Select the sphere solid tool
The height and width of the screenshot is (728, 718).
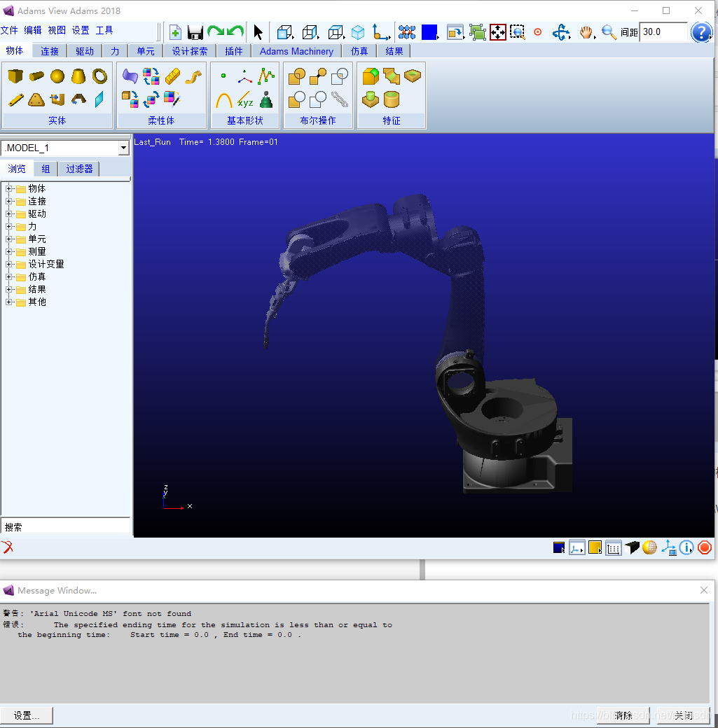[x=57, y=76]
